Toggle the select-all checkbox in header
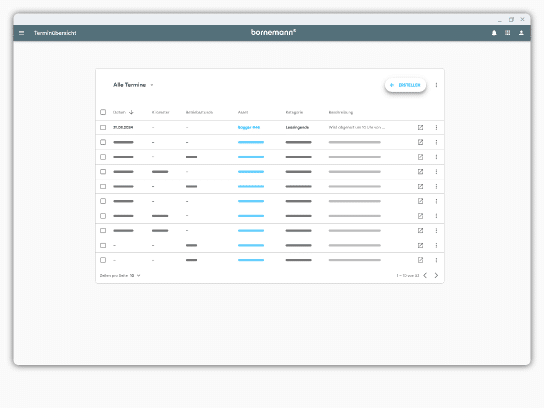544x408 pixels. (103, 112)
